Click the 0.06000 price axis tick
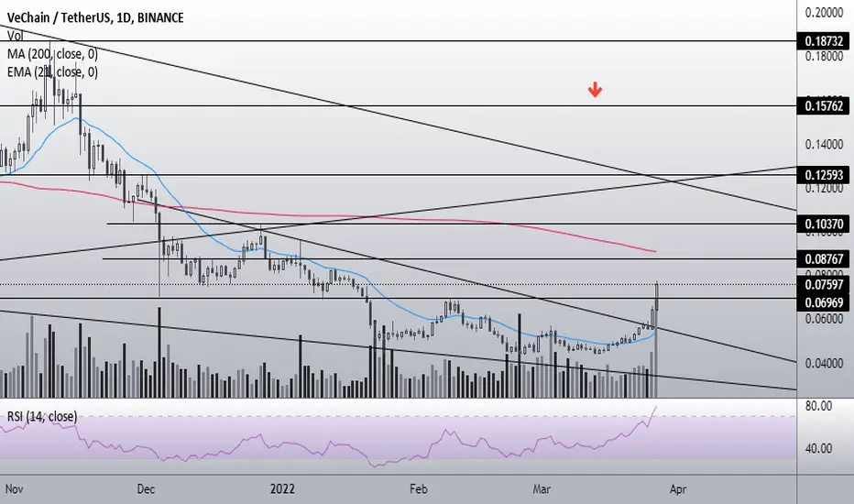 (x=824, y=319)
